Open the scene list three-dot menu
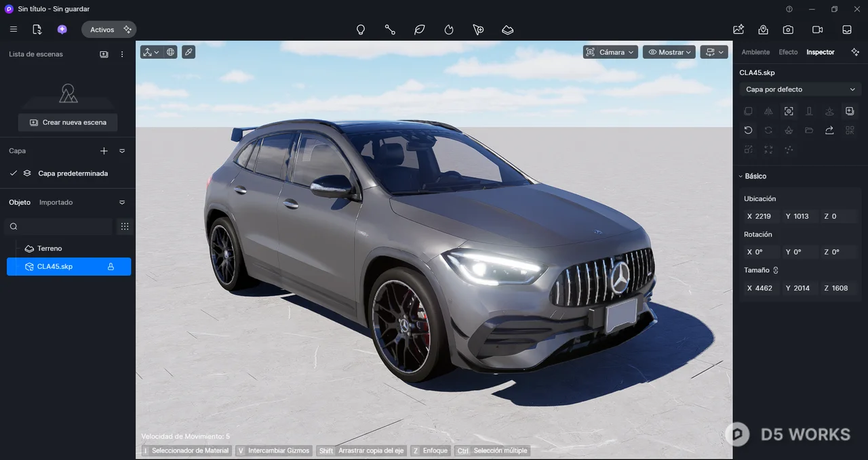868x460 pixels. point(122,54)
